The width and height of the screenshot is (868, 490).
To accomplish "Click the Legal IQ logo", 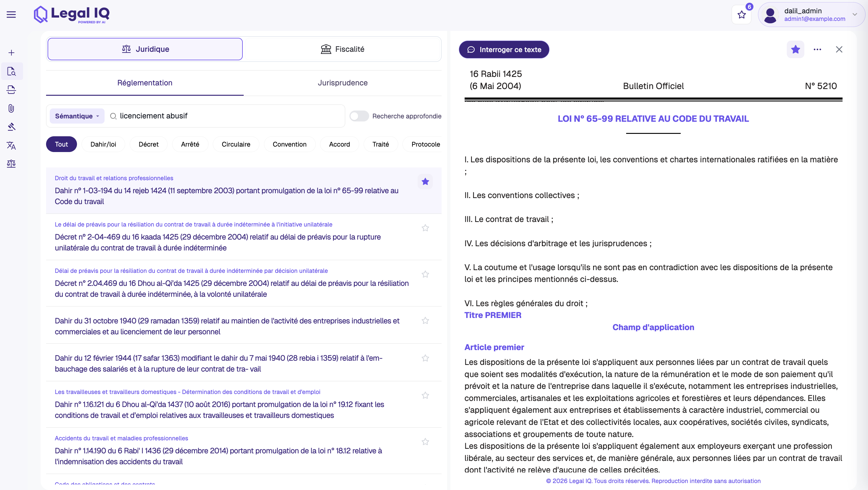I will pos(72,15).
